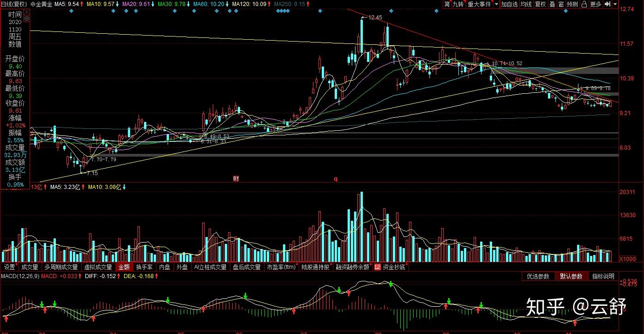Click 优选参数 optimized parameters button
The height and width of the screenshot is (334, 644).
pyautogui.click(x=538, y=276)
